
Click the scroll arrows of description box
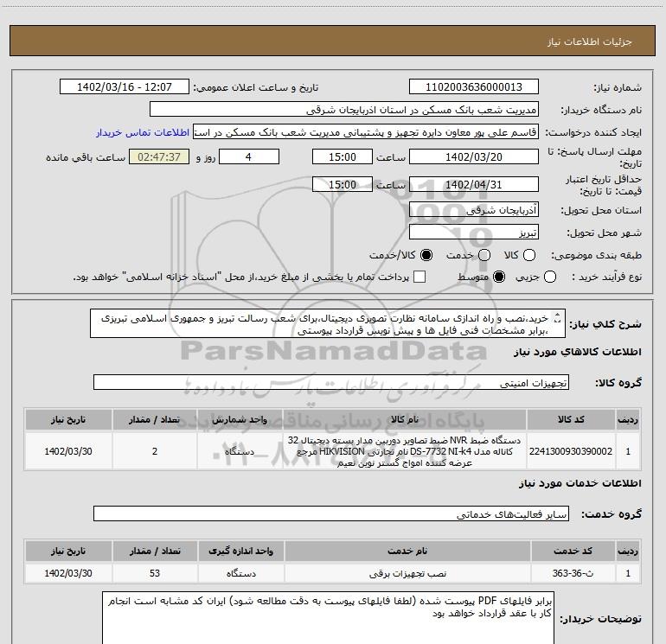tap(558, 318)
